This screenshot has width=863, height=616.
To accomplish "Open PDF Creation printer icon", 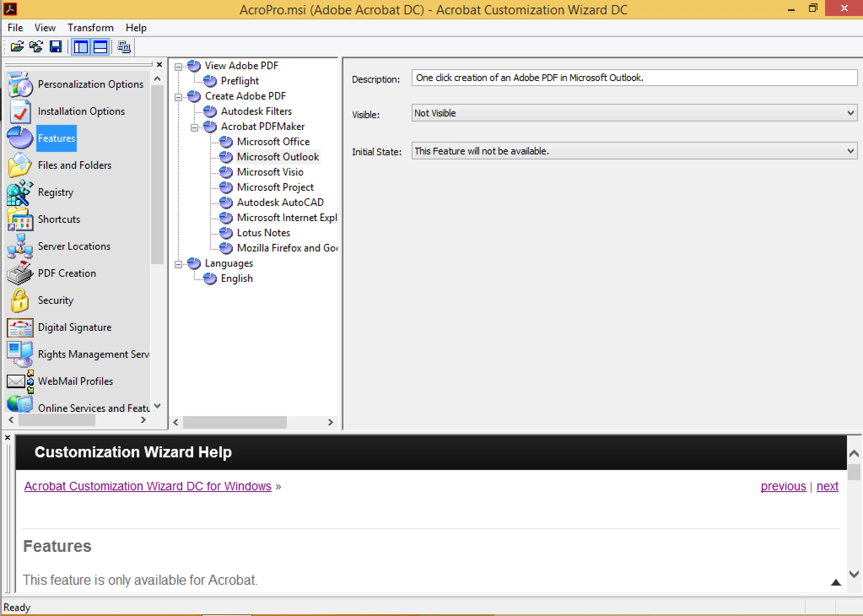I will 19,273.
